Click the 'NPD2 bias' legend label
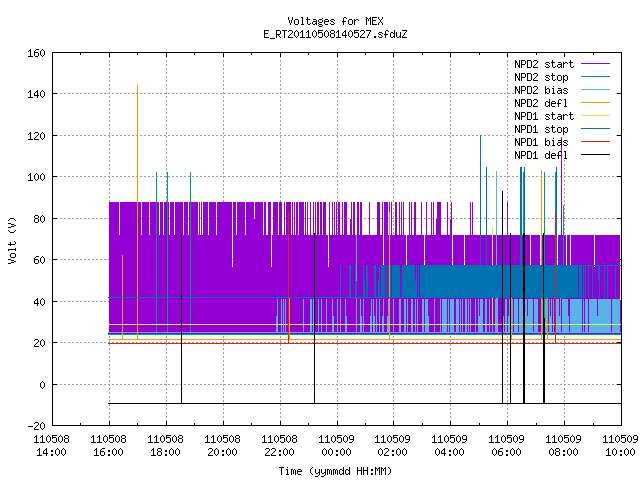 tap(541, 90)
